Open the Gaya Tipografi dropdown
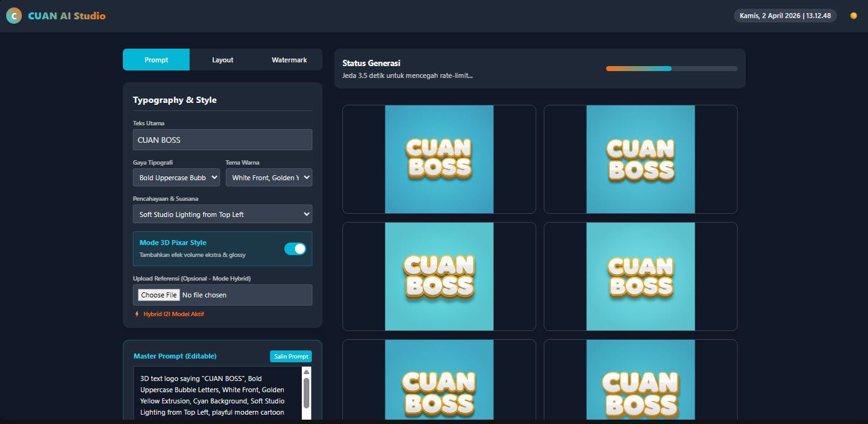The width and height of the screenshot is (868, 424). pos(176,178)
